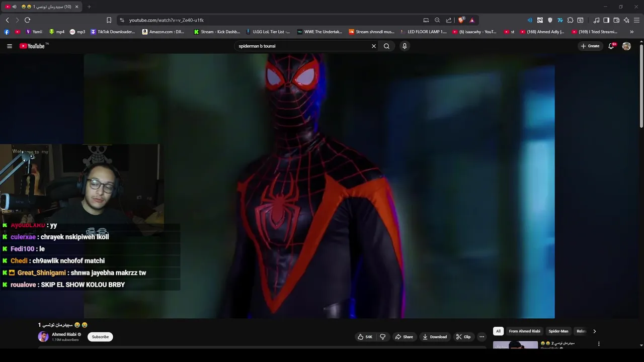Open the browser main menu
Image resolution: width=644 pixels, height=362 pixels.
(636, 20)
